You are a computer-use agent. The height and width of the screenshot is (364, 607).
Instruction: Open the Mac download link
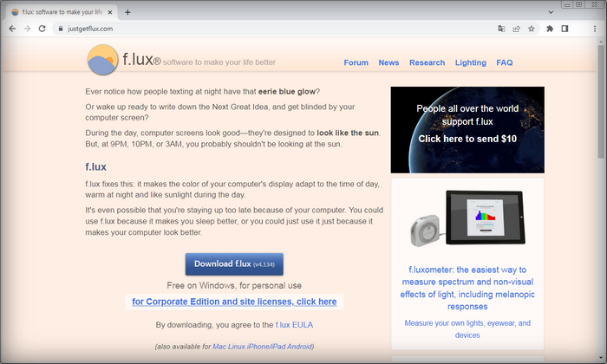coord(219,347)
